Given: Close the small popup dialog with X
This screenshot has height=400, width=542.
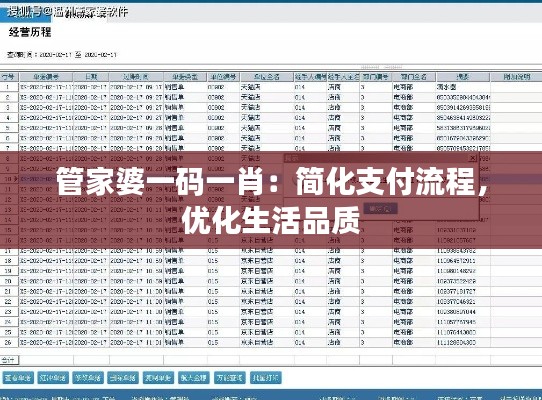Looking at the screenshot, I should 472,158.
